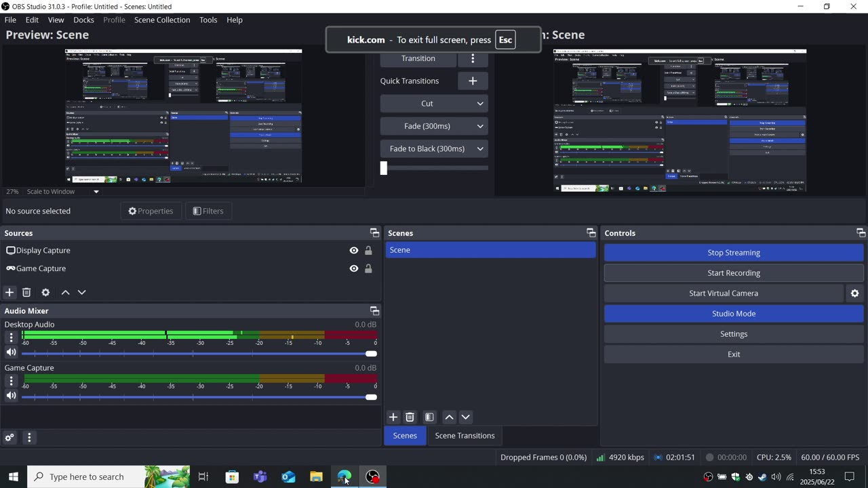Screen dimensions: 868x488
Task: Open Microsoft Edge in taskbar
Action: click(x=344, y=476)
